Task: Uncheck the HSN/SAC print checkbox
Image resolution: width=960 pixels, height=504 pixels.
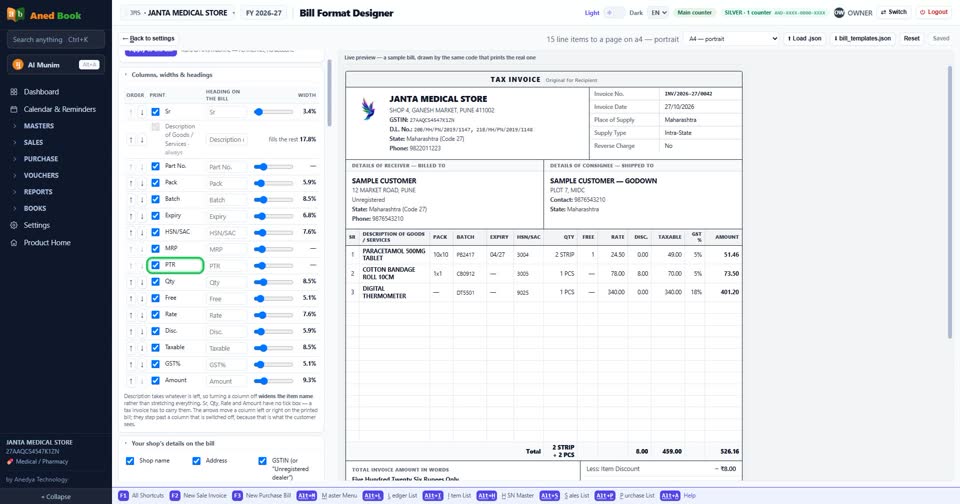Action: click(156, 232)
